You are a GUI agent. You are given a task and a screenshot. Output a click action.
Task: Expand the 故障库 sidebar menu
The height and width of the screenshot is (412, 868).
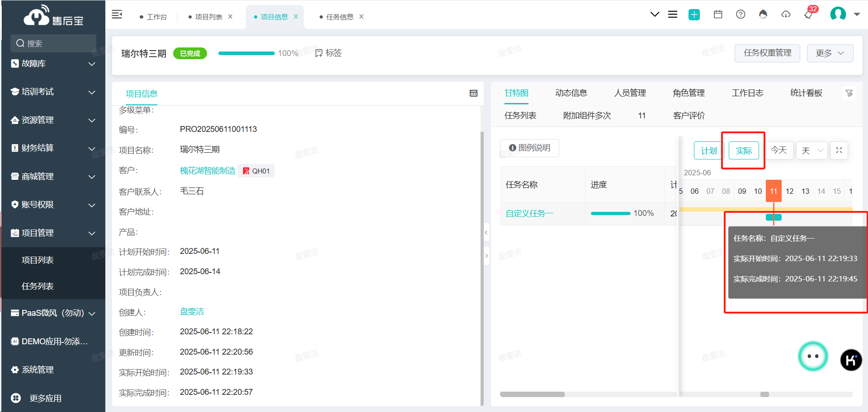(53, 64)
